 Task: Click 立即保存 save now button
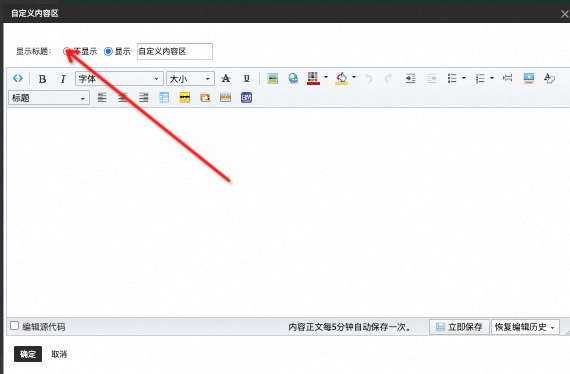[x=459, y=327]
